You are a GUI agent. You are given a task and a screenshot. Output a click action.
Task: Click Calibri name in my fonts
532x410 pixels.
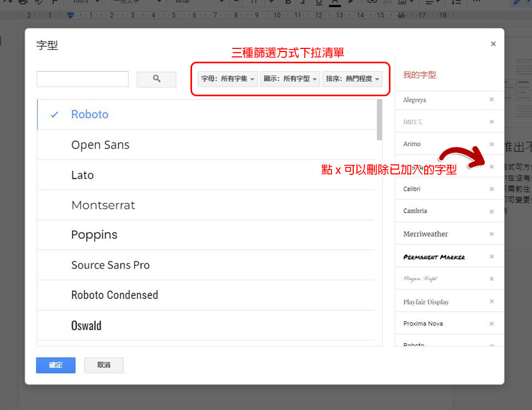coord(412,189)
